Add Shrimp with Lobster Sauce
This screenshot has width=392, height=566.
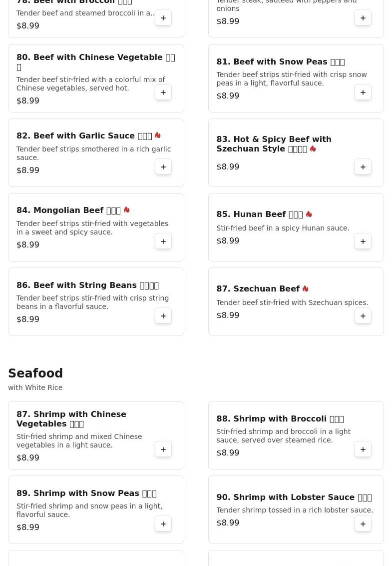[363, 524]
